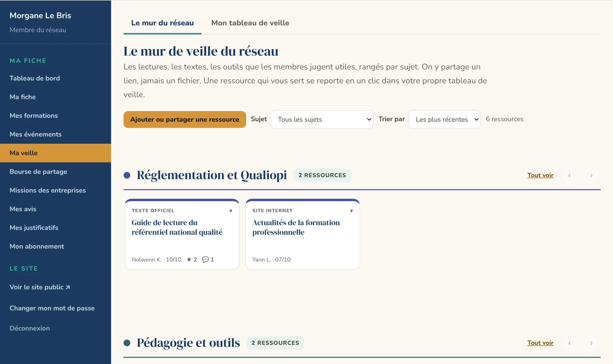Click the "2 RESSOURCES" badge beside Pédagogie et outils
Screen dimensions: 613x364
tap(275, 343)
